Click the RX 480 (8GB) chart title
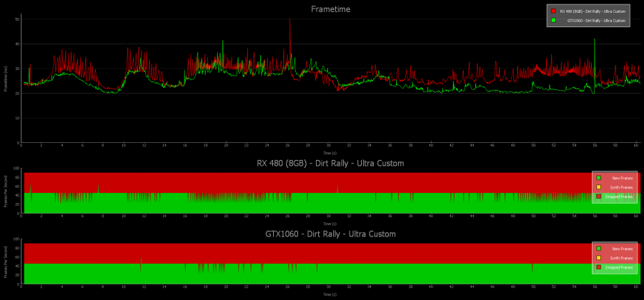Image resolution: width=644 pixels, height=300 pixels. 330,164
